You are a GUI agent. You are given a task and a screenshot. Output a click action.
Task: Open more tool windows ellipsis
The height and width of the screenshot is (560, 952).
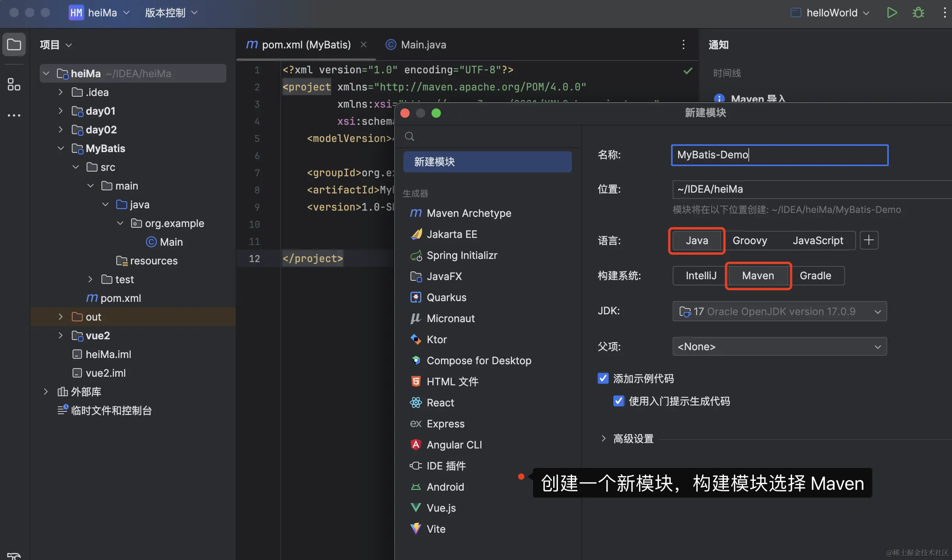tap(14, 115)
